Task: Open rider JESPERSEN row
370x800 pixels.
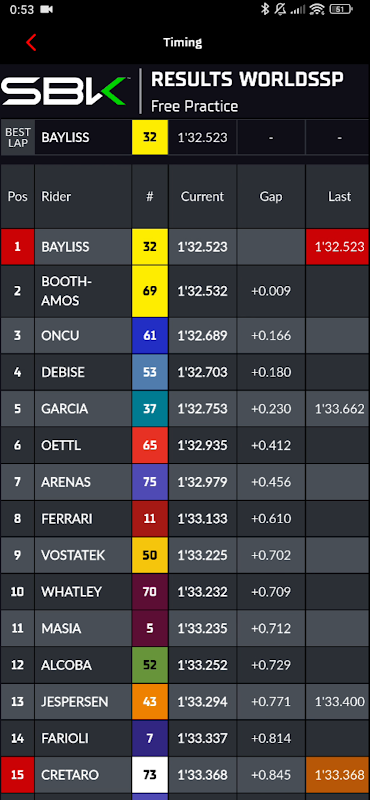Action: [x=185, y=702]
